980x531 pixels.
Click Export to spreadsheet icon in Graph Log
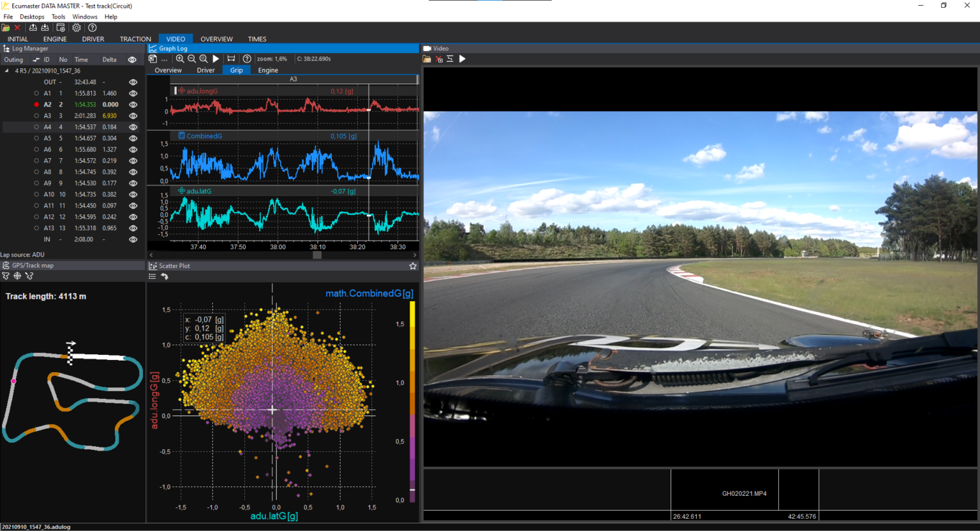tap(152, 59)
